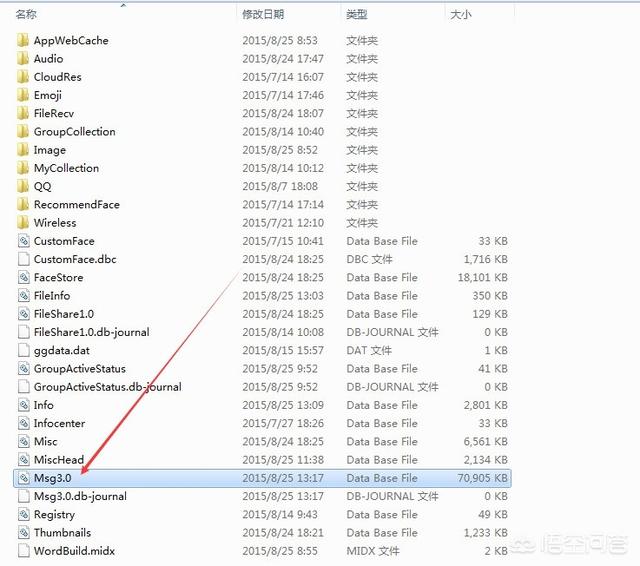Click the 70,905 KB size value
The width and height of the screenshot is (640, 566).
pyautogui.click(x=483, y=478)
